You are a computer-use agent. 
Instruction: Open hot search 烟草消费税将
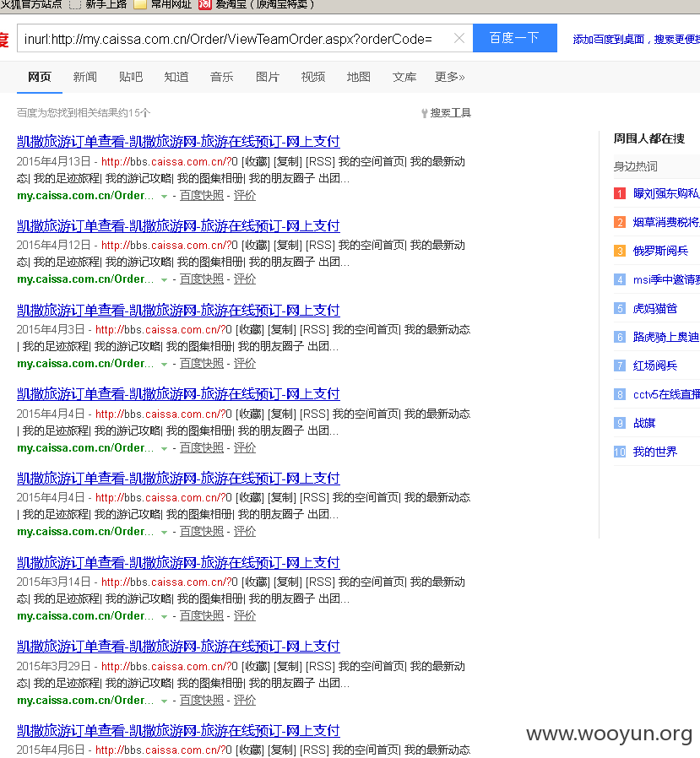tap(666, 222)
